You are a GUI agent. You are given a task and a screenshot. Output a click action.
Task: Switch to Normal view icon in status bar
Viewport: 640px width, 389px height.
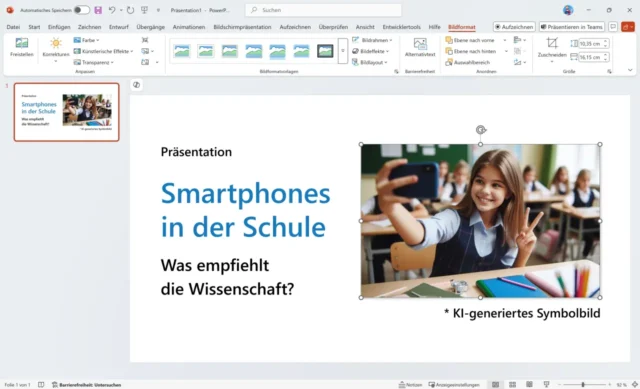click(495, 385)
